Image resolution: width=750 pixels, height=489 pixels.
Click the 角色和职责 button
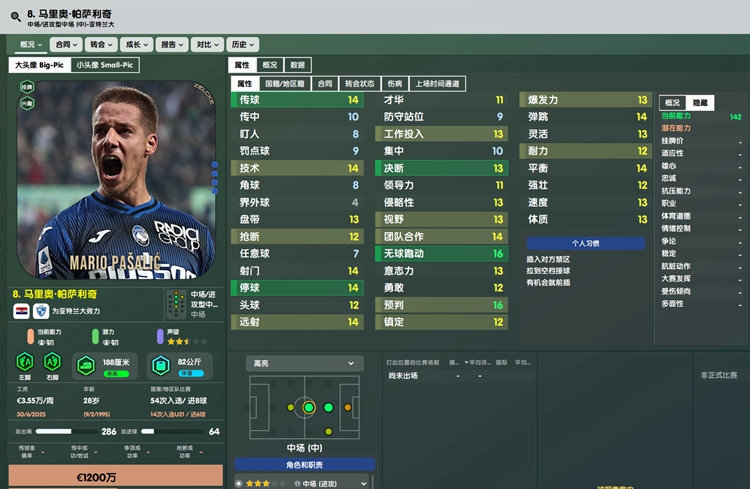pos(304,465)
